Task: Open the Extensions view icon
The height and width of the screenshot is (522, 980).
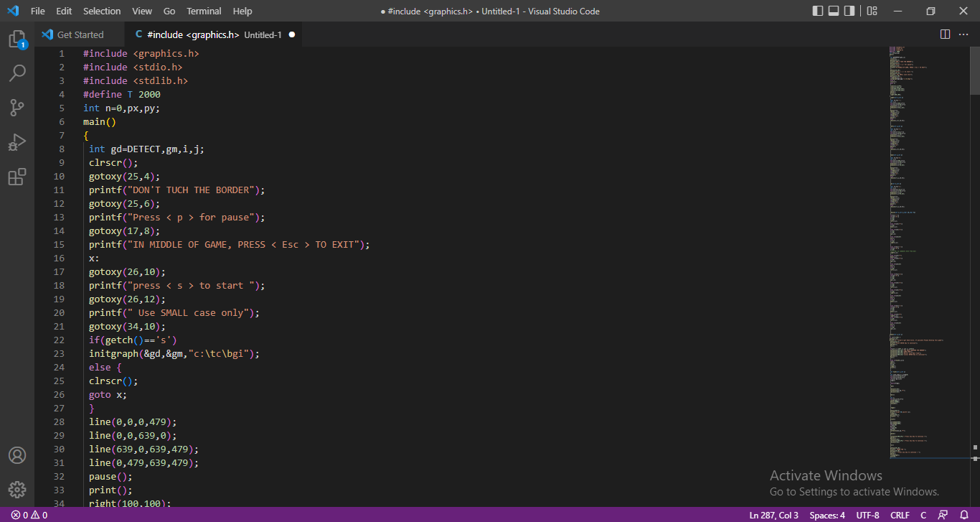Action: 17,177
